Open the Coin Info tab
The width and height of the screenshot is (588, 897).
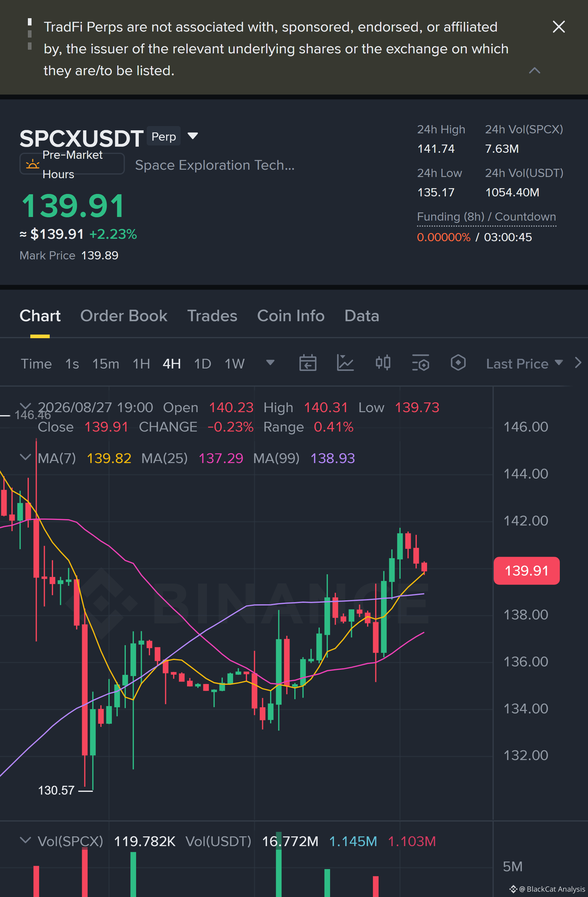[x=291, y=316]
